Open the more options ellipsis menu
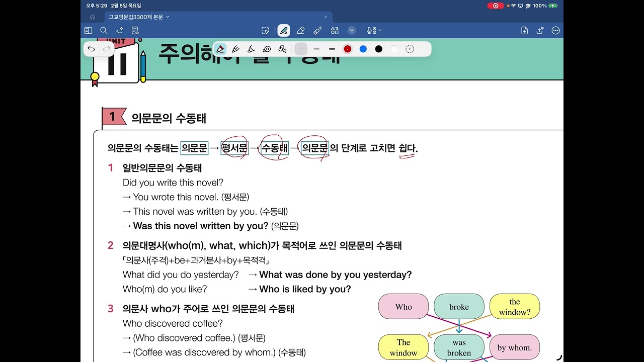 [x=555, y=31]
